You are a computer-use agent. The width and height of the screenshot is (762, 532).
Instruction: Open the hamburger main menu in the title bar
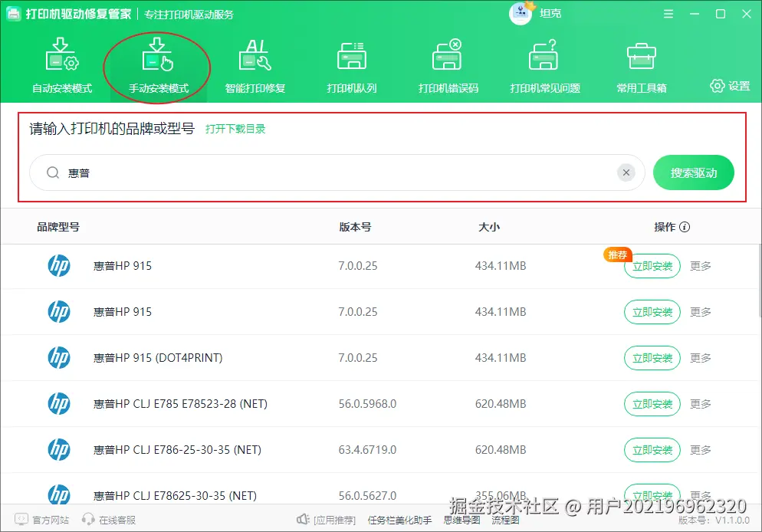coord(668,14)
